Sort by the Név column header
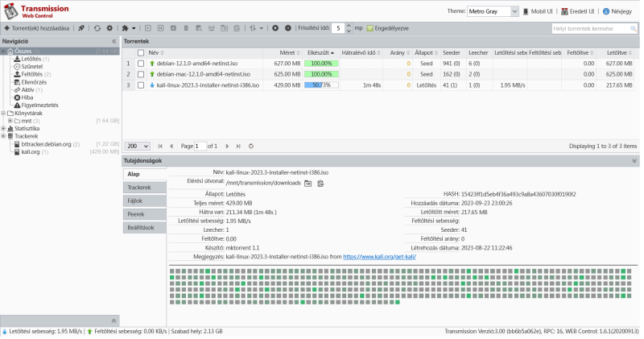This screenshot has height=339, width=644. [204, 53]
